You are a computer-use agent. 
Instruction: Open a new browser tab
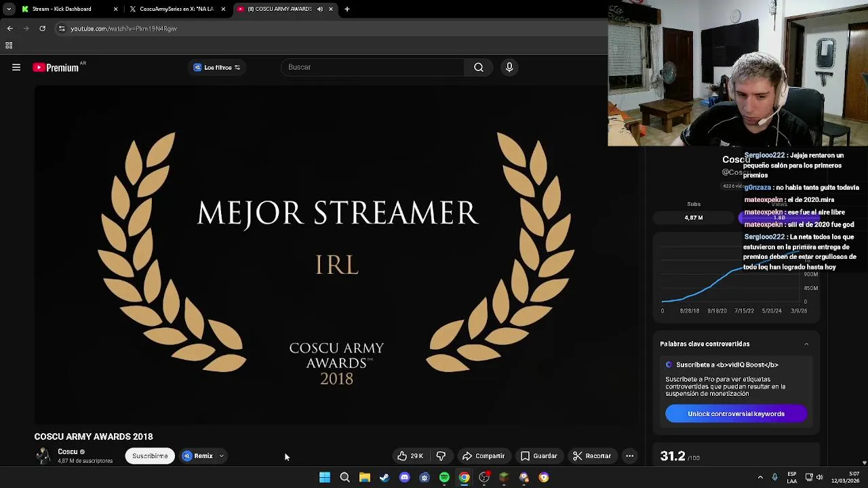pos(347,9)
